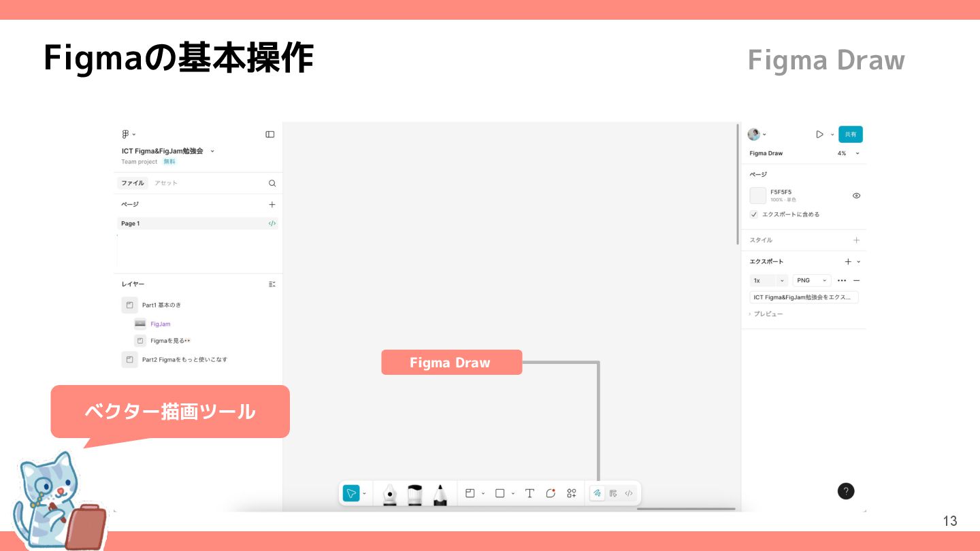Viewport: 980px width, 551px height.
Task: Switch to Design mode in toolbar
Action: point(613,493)
